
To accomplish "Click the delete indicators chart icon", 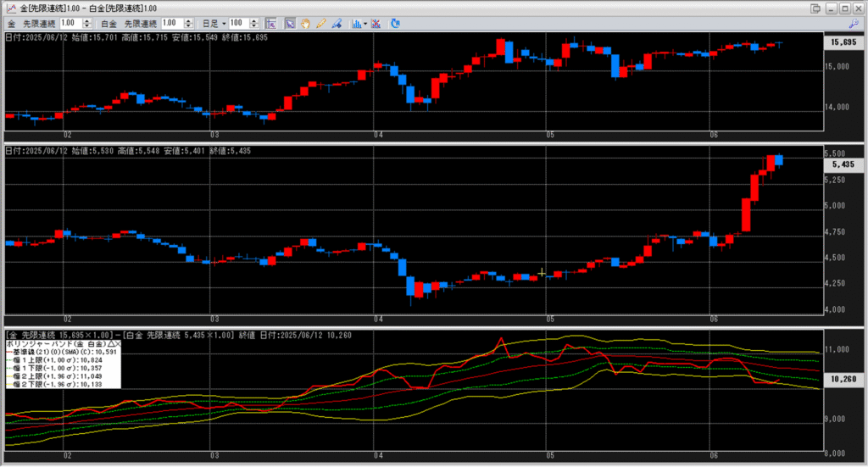I will 376,23.
